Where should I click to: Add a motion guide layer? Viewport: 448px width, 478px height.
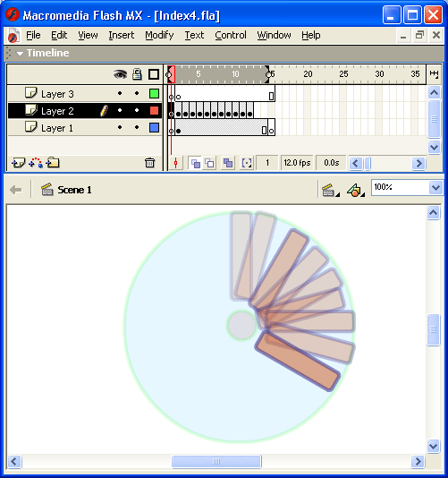tap(36, 163)
